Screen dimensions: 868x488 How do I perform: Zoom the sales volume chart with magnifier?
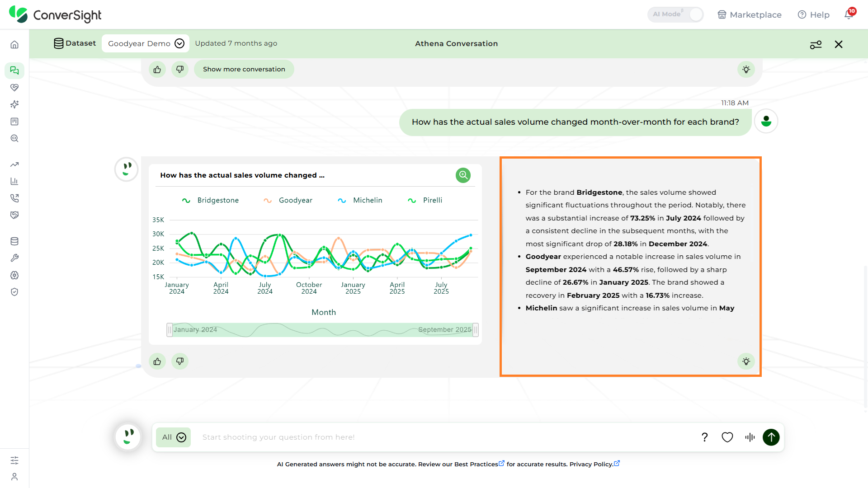[463, 175]
